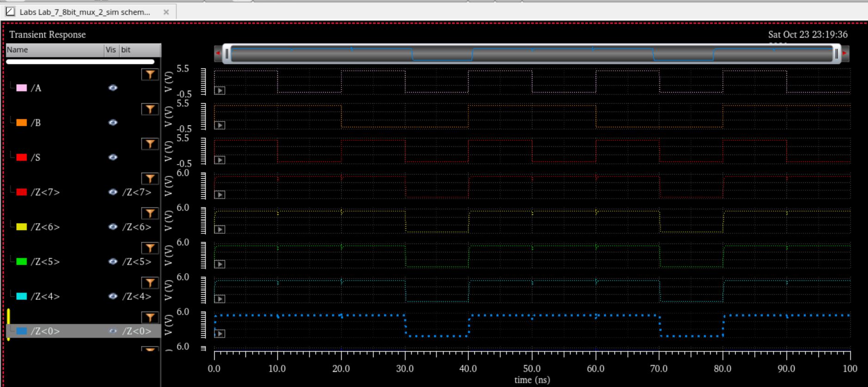This screenshot has height=387, width=868.
Task: Expand the /A waveform strip arrow box
Action: coord(220,91)
